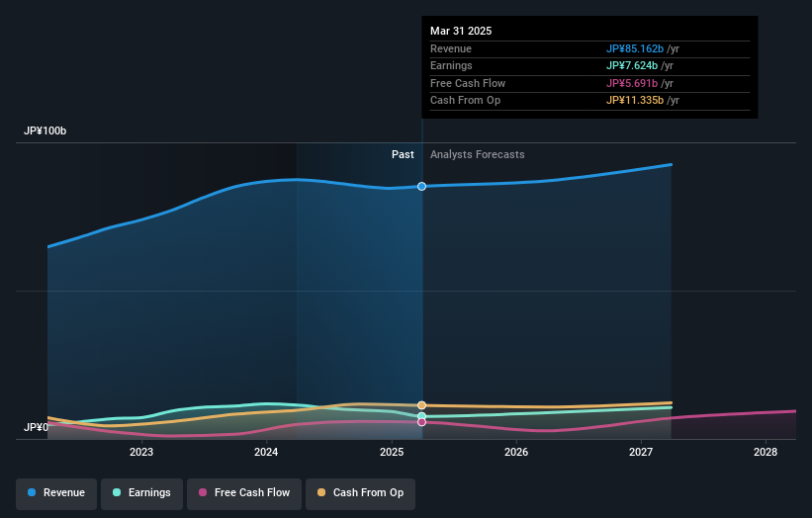Toggle the Earnings legend button
Viewport: 812px width, 518px height.
[141, 493]
